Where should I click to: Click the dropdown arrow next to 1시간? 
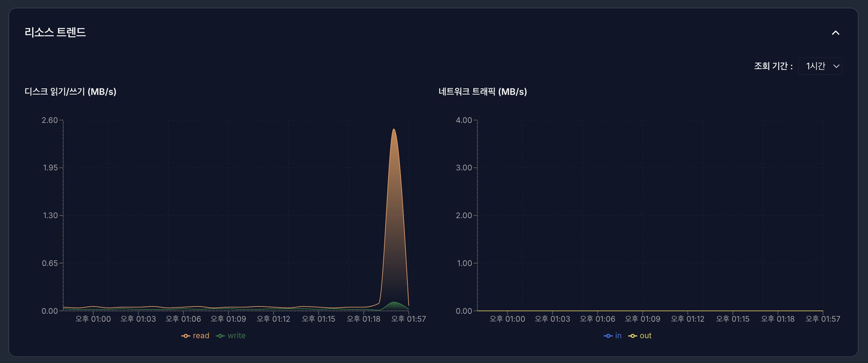pyautogui.click(x=836, y=66)
